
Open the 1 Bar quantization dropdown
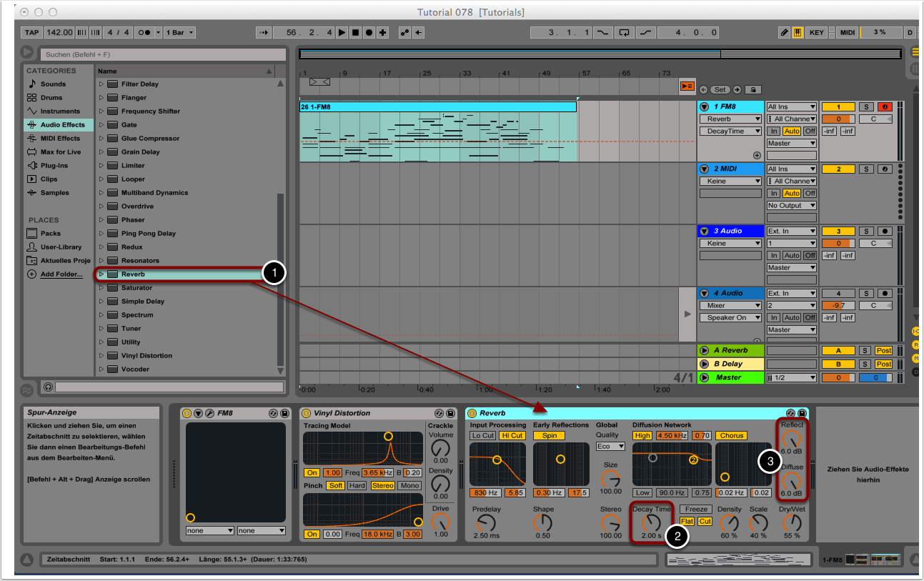(180, 32)
